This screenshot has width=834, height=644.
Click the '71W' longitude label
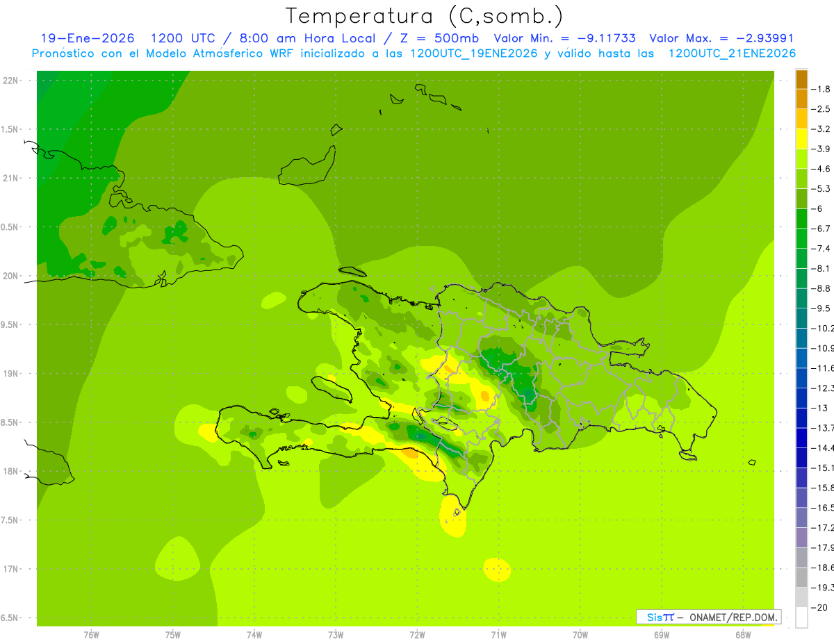click(498, 634)
